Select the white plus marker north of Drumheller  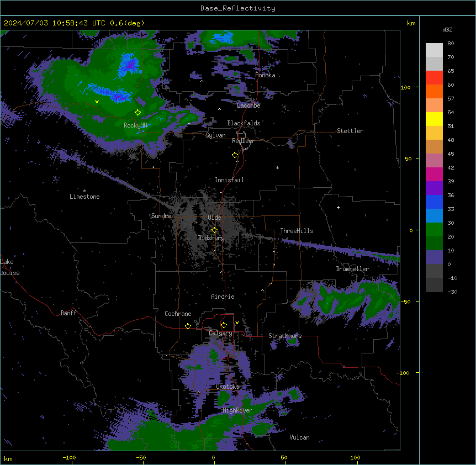click(x=338, y=207)
